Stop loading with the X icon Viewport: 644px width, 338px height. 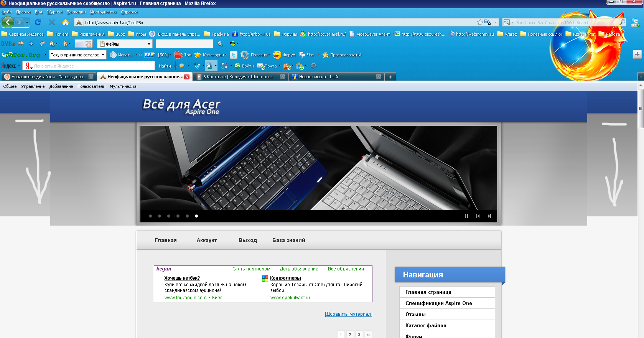click(x=52, y=22)
